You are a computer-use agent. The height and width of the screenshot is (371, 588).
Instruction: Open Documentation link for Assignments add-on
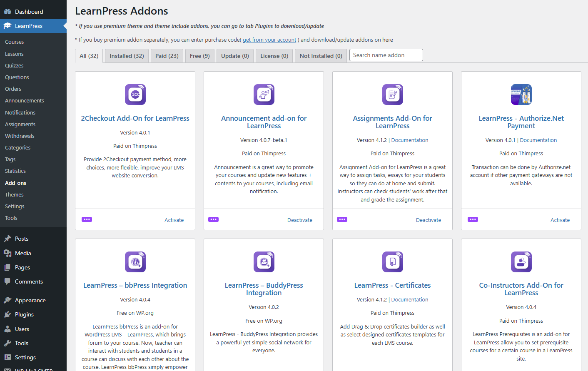(x=410, y=140)
